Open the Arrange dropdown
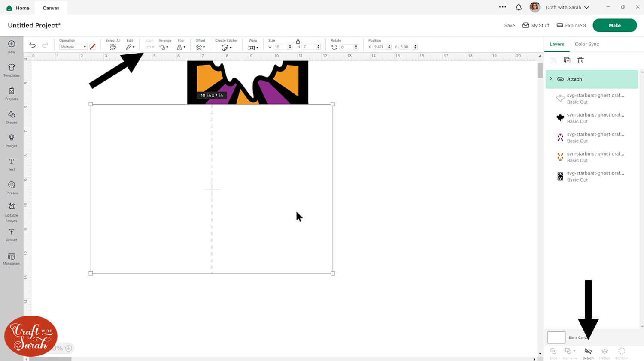 164,47
